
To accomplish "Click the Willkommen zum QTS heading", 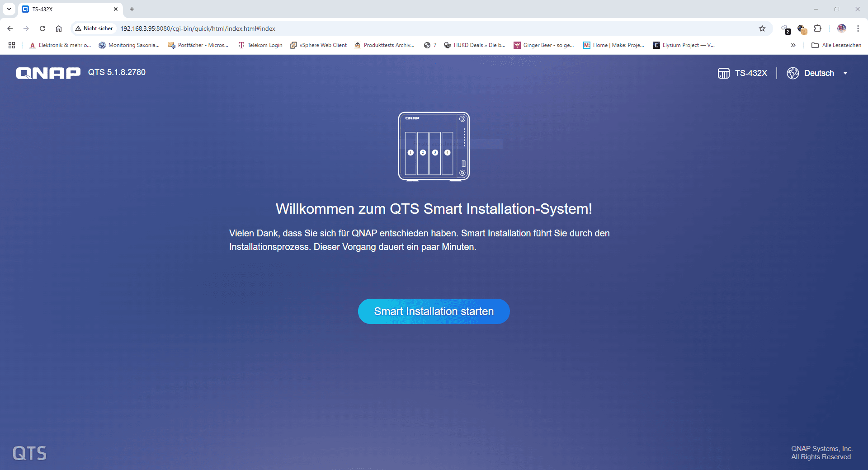I will pyautogui.click(x=434, y=209).
